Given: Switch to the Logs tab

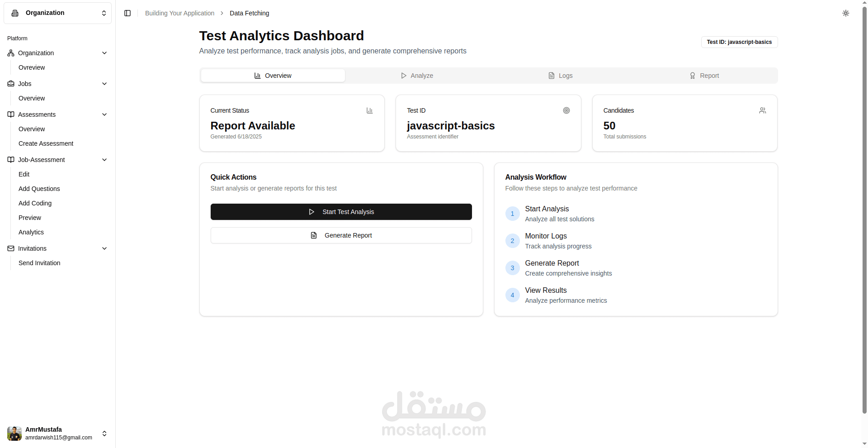Looking at the screenshot, I should pos(560,76).
